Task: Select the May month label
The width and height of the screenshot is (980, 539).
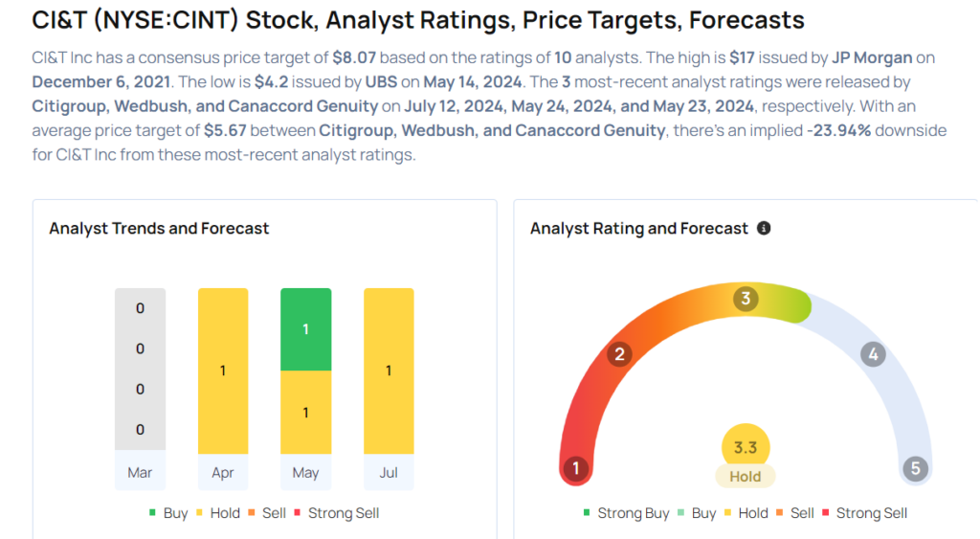Action: 305,472
